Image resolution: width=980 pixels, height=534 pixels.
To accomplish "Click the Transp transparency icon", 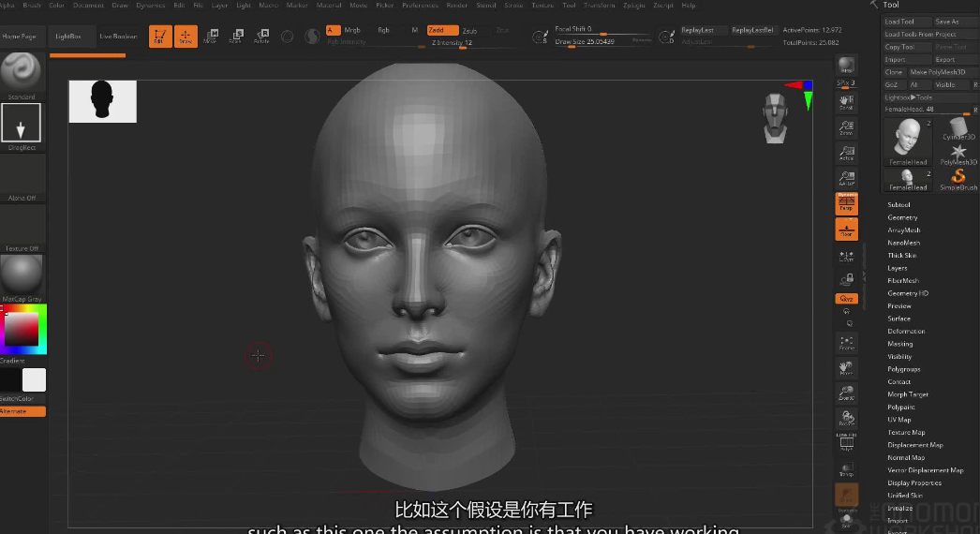I will 846,469.
